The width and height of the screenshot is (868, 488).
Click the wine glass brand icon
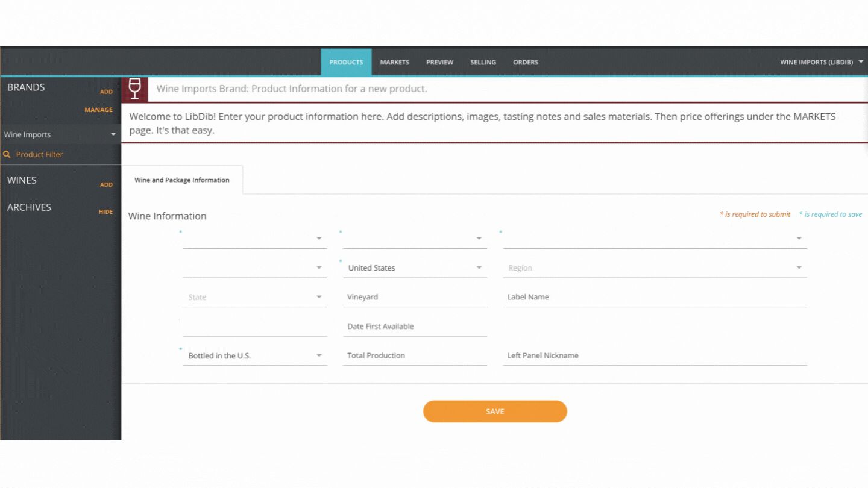[134, 89]
